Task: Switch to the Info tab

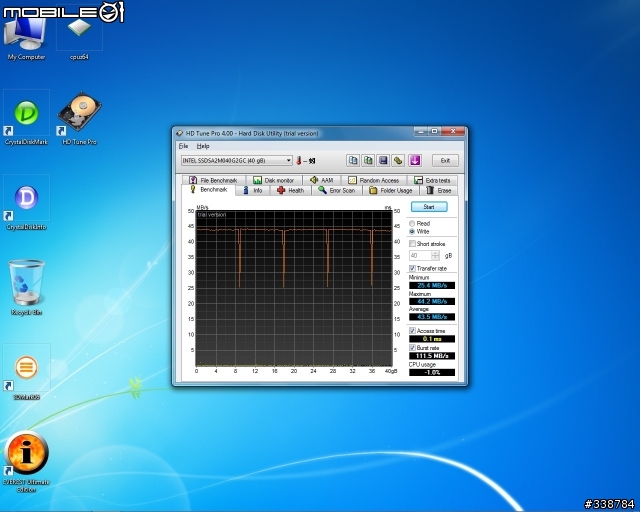Action: (x=253, y=191)
